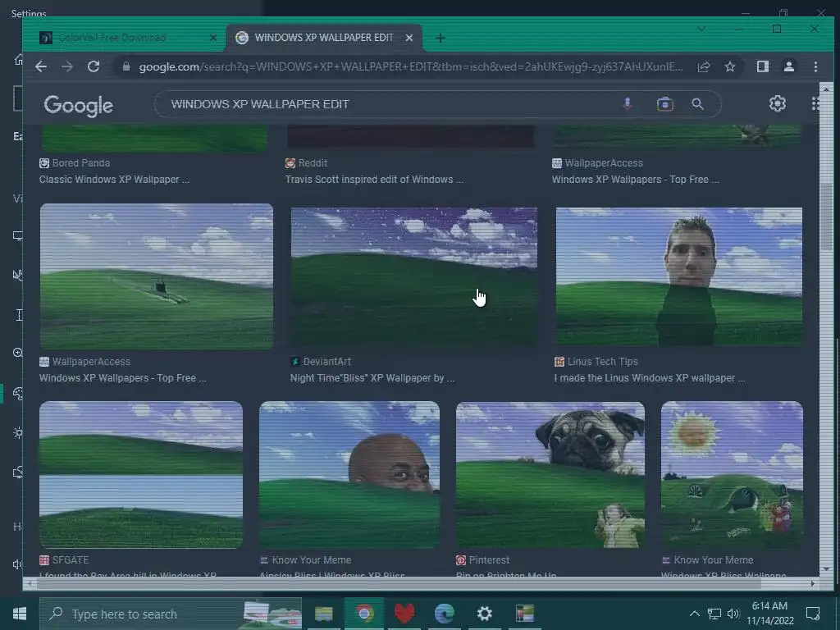Click the horizontal scrollbar right arrow

pos(813,583)
